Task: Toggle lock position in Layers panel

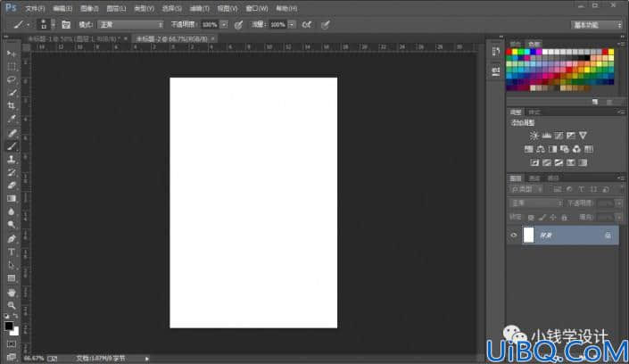Action: click(553, 218)
